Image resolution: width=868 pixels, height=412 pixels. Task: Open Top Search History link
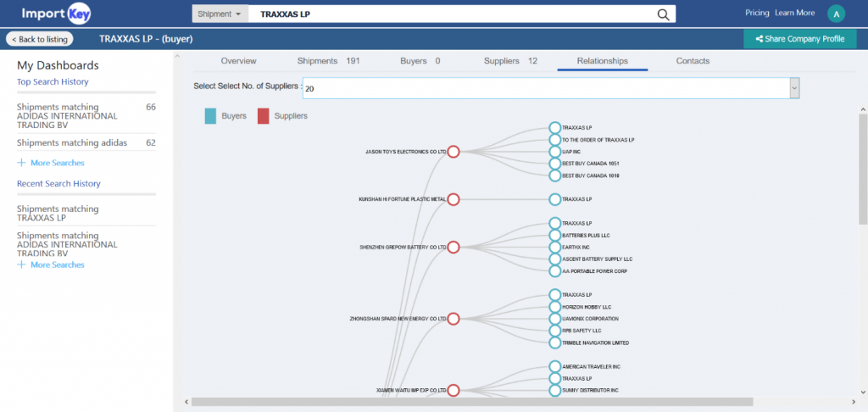53,82
